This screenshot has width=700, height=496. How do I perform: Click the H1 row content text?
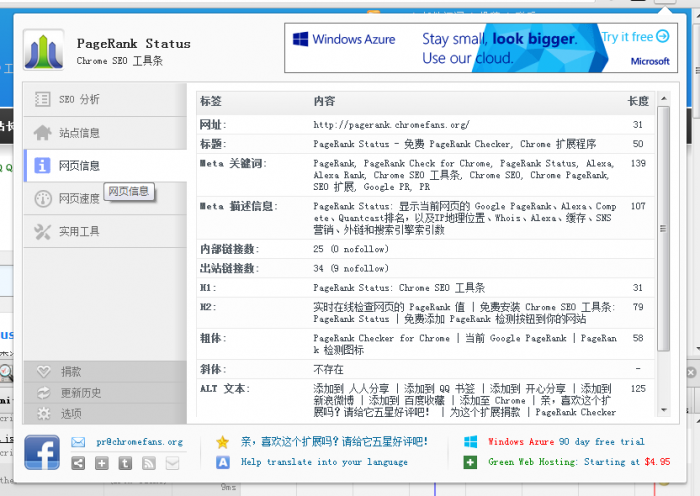[399, 288]
